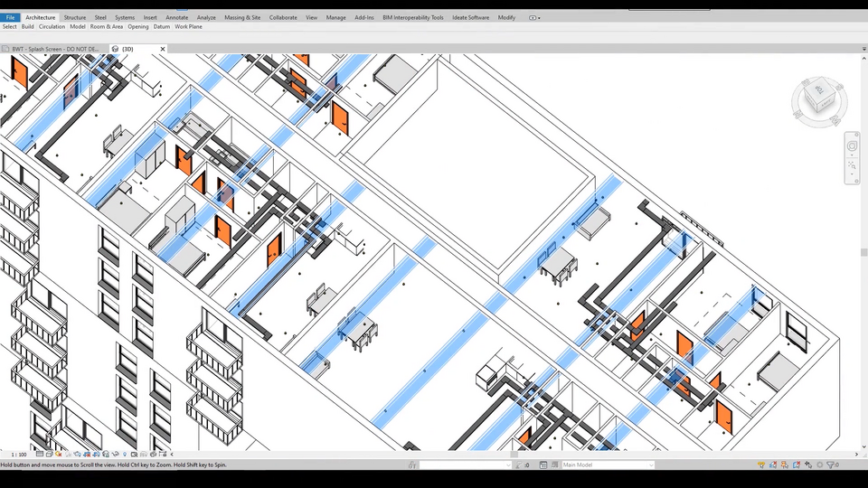Open the File menu button
The image size is (868, 488).
click(x=10, y=17)
